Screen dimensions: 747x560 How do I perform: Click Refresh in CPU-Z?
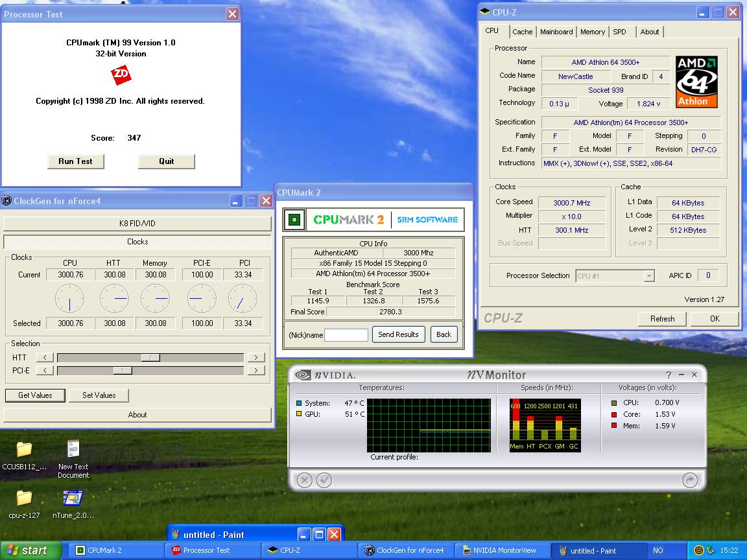tap(662, 319)
